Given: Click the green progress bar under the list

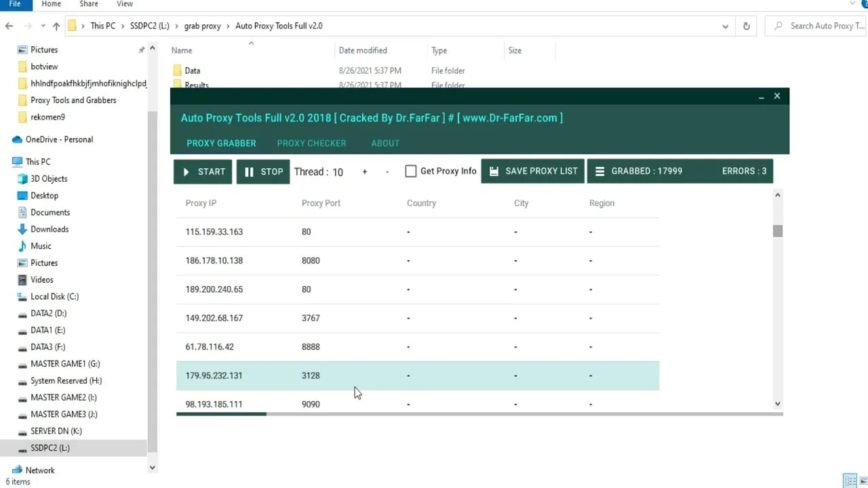Looking at the screenshot, I should 221,413.
